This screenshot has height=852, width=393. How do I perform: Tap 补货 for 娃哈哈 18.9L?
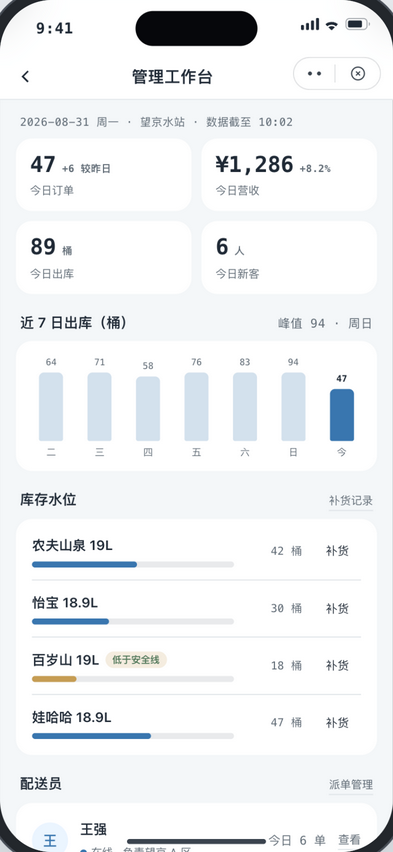point(337,723)
